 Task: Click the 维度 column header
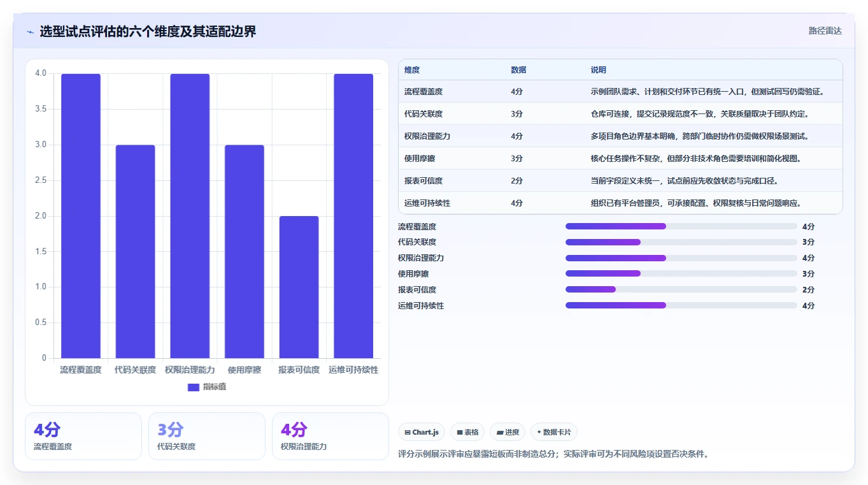pyautogui.click(x=412, y=70)
